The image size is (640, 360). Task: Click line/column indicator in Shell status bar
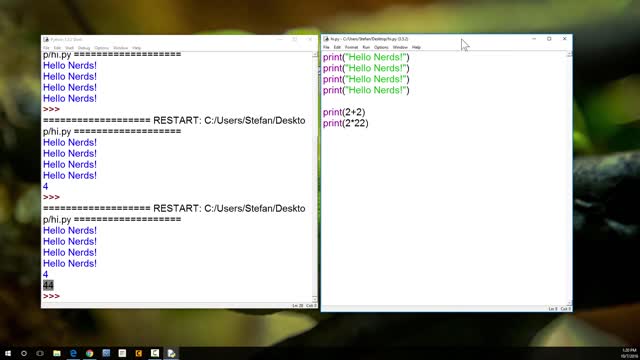click(x=304, y=305)
